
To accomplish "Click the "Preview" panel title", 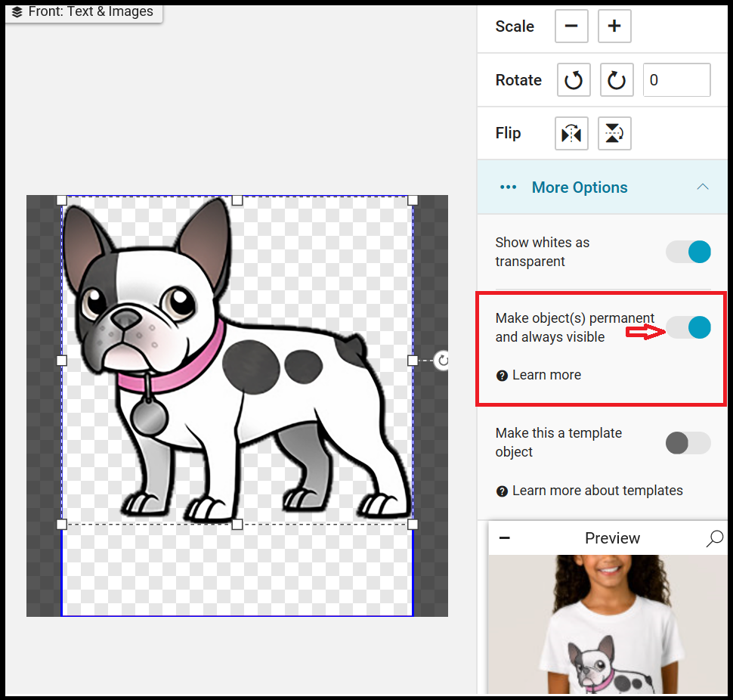I will 612,538.
